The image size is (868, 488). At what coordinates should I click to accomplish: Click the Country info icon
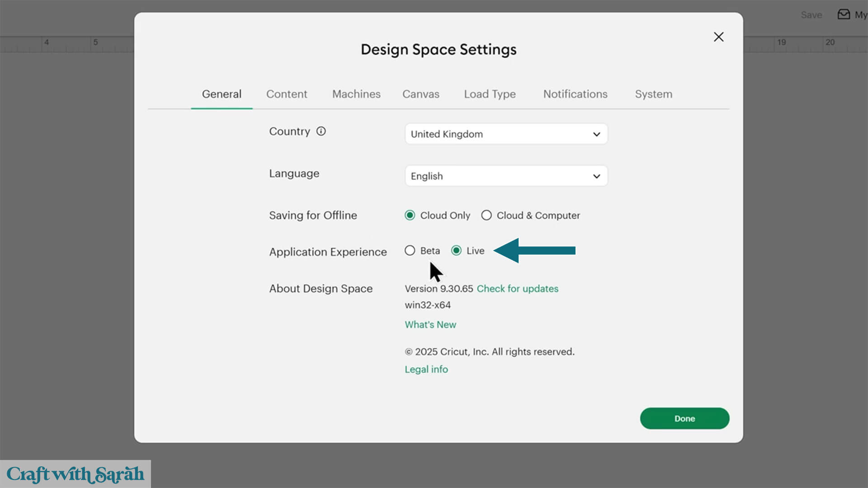tap(321, 131)
